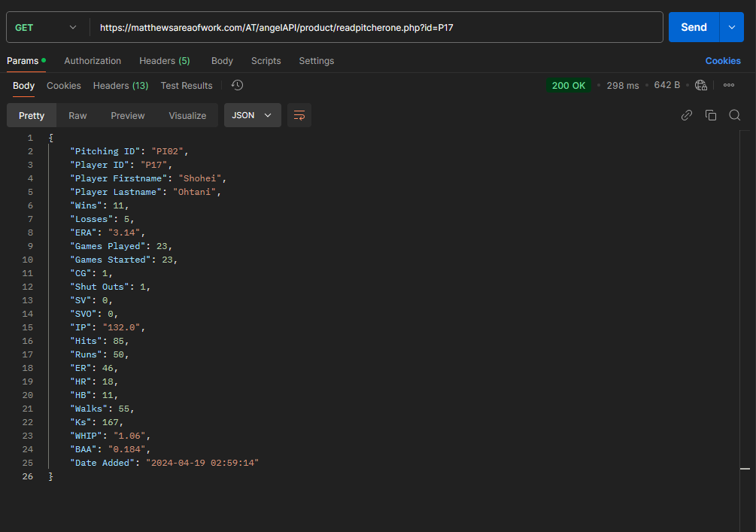Click the "132.0" IP value
Viewport: 756px width, 532px height.
click(x=122, y=327)
